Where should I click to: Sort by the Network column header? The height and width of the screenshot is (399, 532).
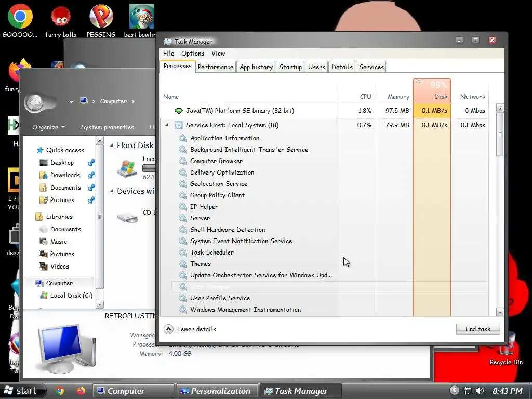point(470,90)
